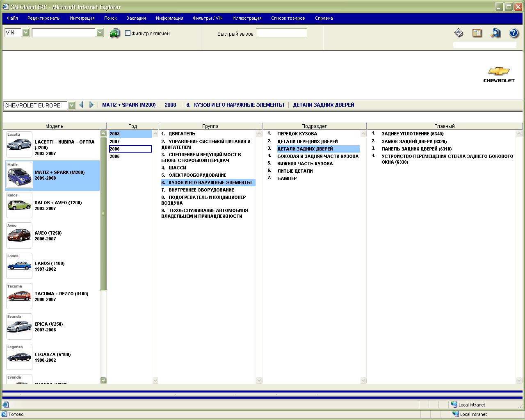Viewport: 525px width, 420px height.
Task: Select the Lanos car thumbnail
Action: [19, 266]
